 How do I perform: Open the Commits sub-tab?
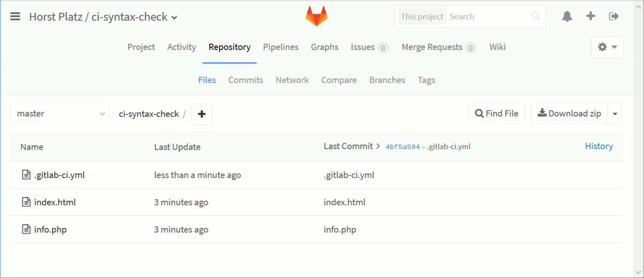coord(246,80)
